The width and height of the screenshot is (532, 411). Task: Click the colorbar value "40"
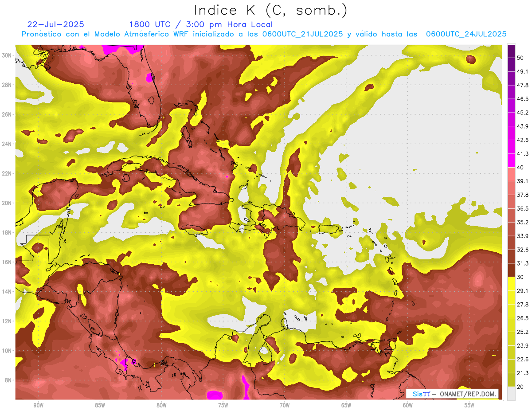tap(520, 168)
